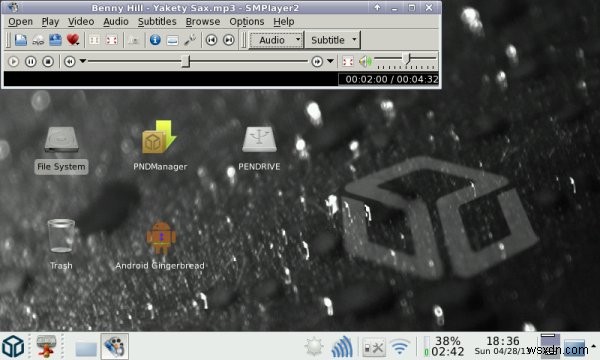
Task: Click the greyed-out screenshot icon
Action: [134, 40]
